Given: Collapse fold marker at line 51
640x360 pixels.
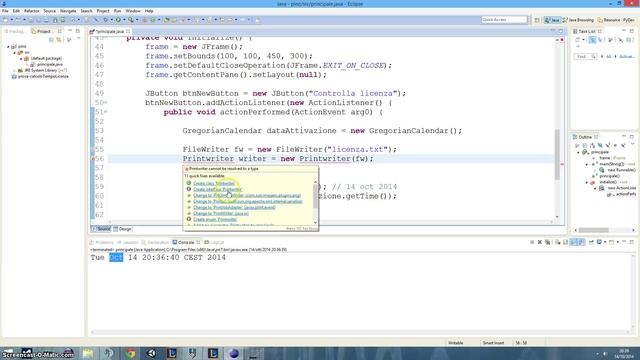Looking at the screenshot, I should (106, 112).
